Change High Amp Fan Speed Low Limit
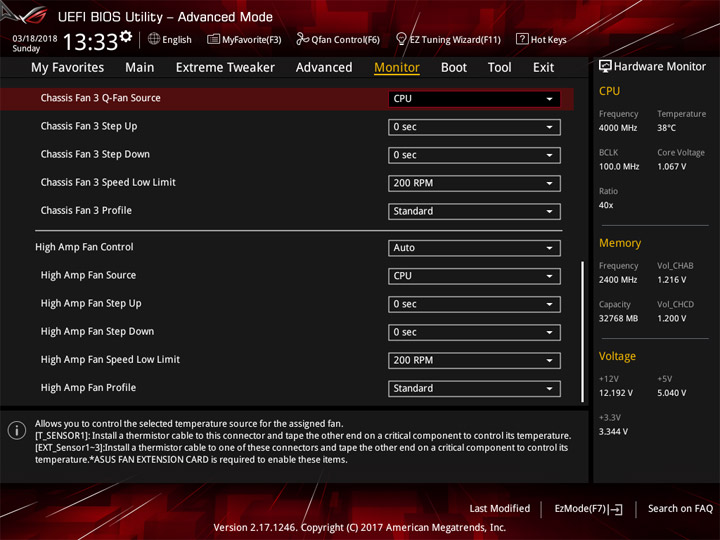The height and width of the screenshot is (540, 720). 474,360
